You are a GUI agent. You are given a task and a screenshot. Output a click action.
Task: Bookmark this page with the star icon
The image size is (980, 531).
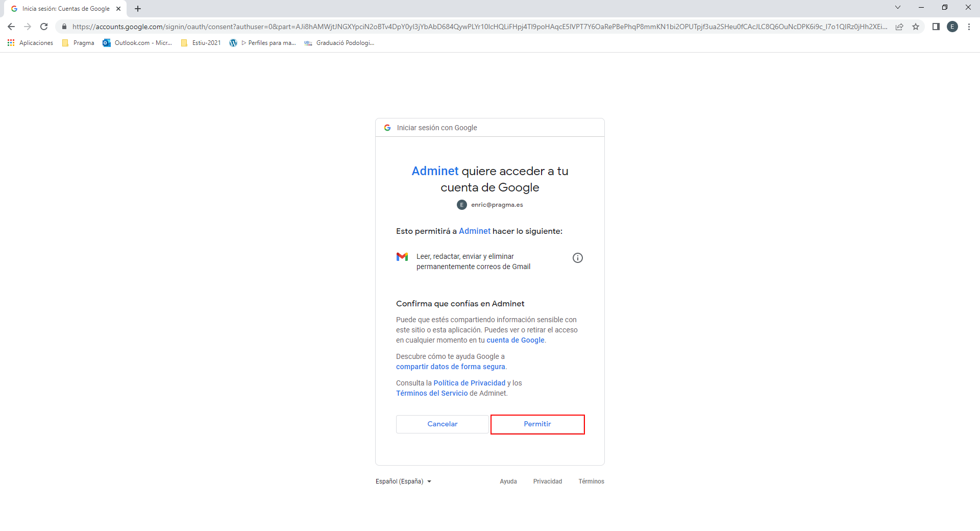click(916, 27)
